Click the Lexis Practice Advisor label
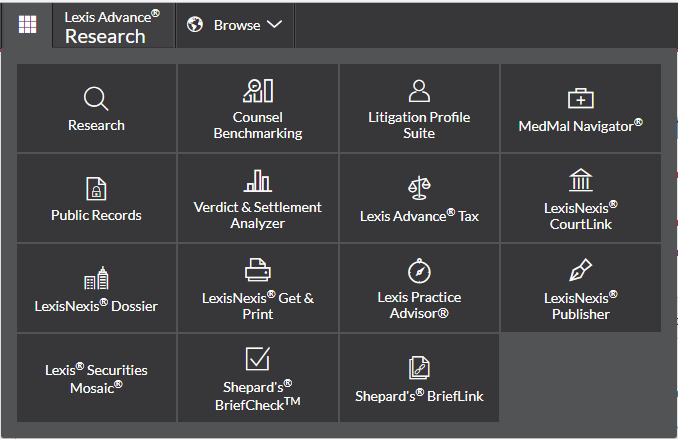678x439 pixels. pos(419,305)
